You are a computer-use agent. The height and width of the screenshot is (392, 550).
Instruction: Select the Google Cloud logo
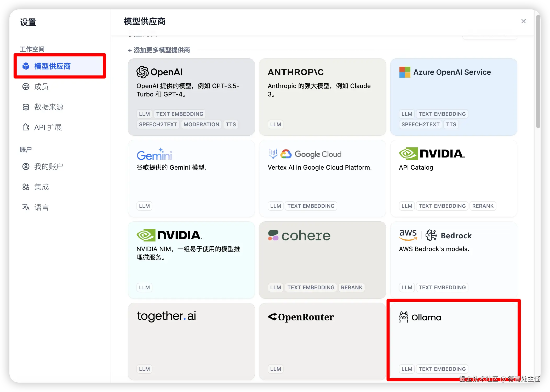pos(286,154)
